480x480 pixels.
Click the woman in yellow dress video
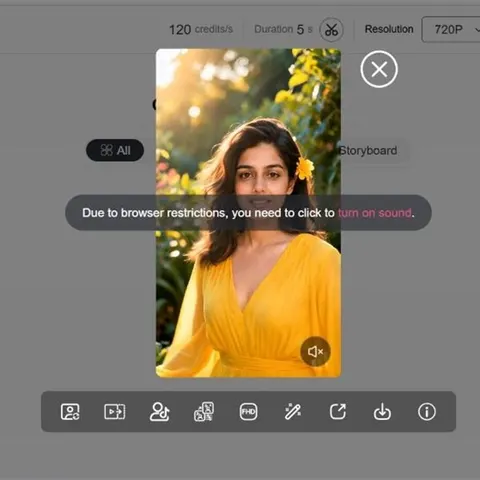pyautogui.click(x=248, y=213)
